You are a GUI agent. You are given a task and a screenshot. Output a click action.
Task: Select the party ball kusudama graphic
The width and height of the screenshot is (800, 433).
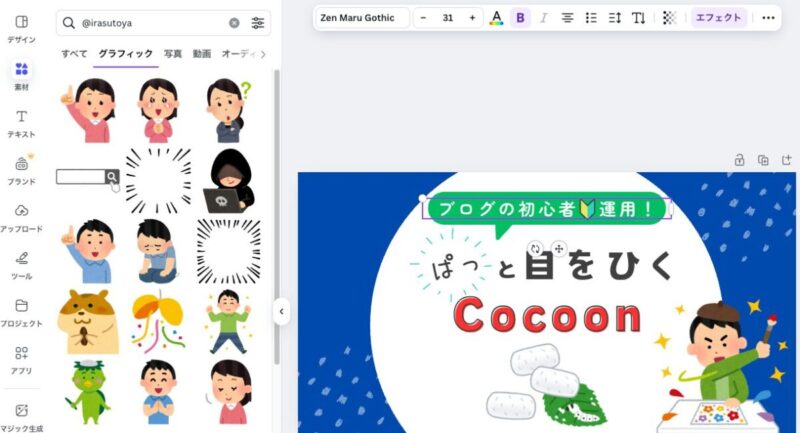159,322
